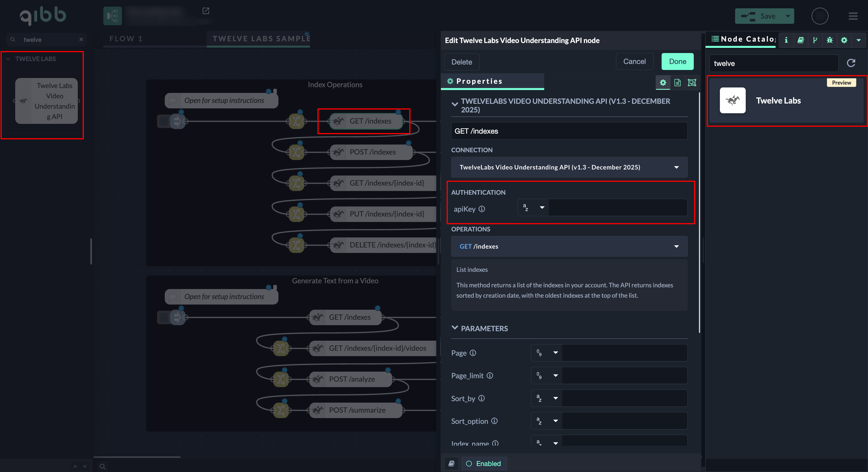Collapse the PARAMETERS section
Image resolution: width=868 pixels, height=472 pixels.
(x=455, y=328)
